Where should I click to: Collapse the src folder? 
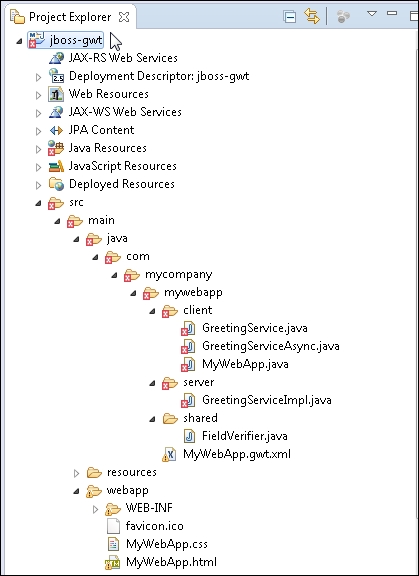(38, 203)
